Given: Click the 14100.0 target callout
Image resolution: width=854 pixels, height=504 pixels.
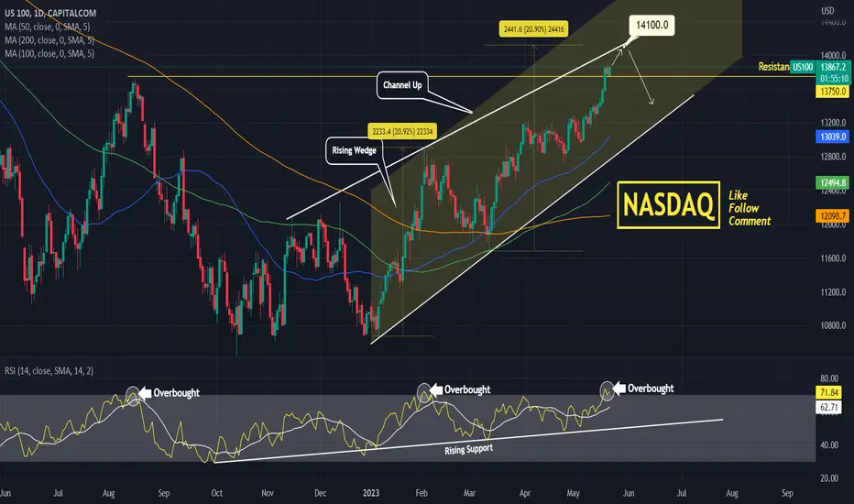Looking at the screenshot, I should pyautogui.click(x=651, y=25).
